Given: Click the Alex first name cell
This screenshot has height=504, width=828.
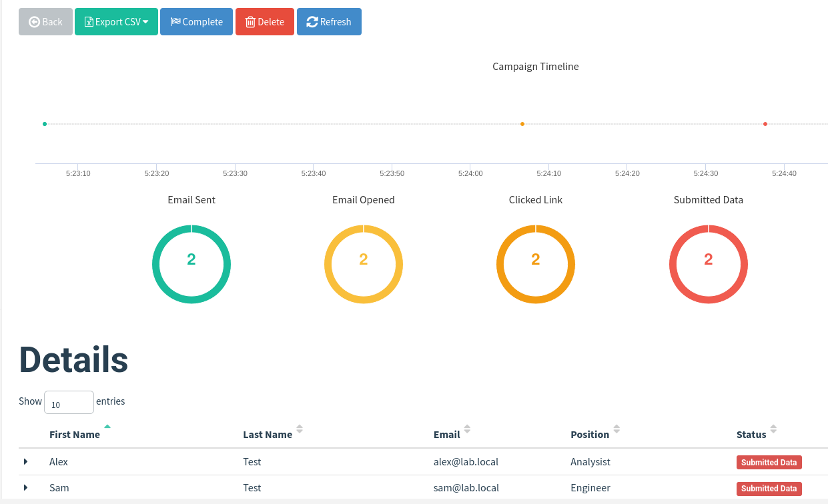Looking at the screenshot, I should 59,461.
